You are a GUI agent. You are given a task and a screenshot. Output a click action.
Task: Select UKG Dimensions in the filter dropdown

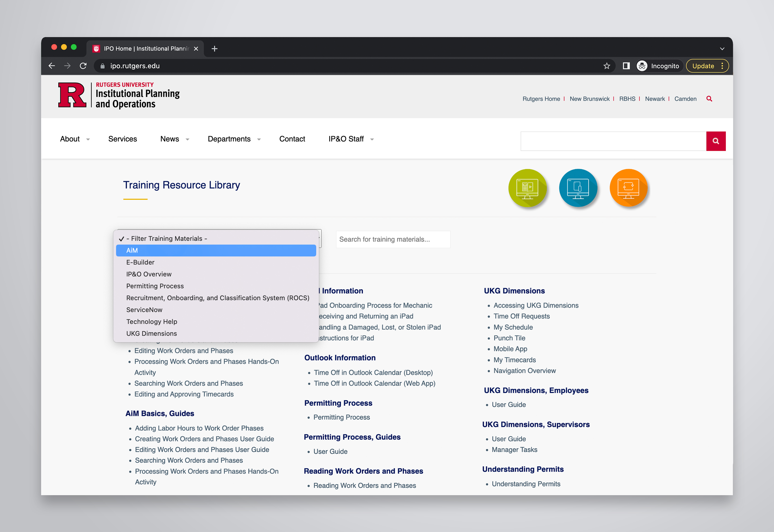click(216, 334)
